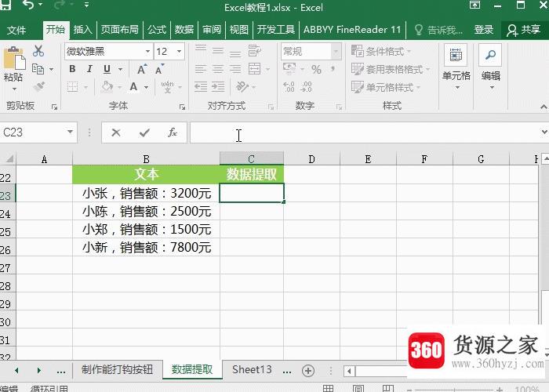Click the Decrease Indent icon
Viewport: 549px width, 392px height.
(201, 86)
